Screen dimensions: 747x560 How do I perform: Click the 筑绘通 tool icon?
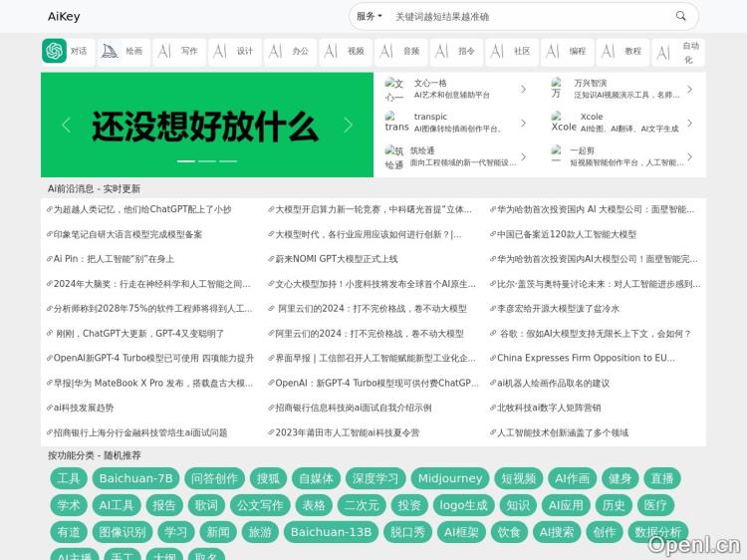[x=394, y=156]
